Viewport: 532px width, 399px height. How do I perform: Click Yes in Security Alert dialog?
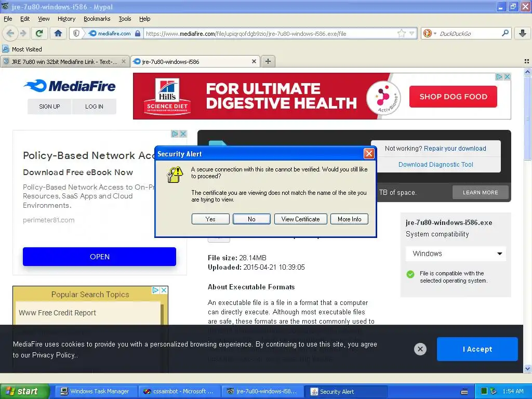[x=210, y=219]
